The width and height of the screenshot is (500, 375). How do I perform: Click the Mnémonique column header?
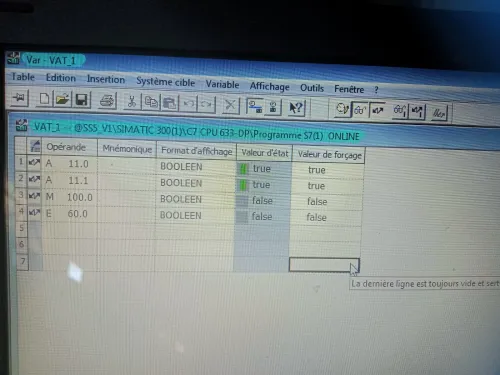(127, 149)
